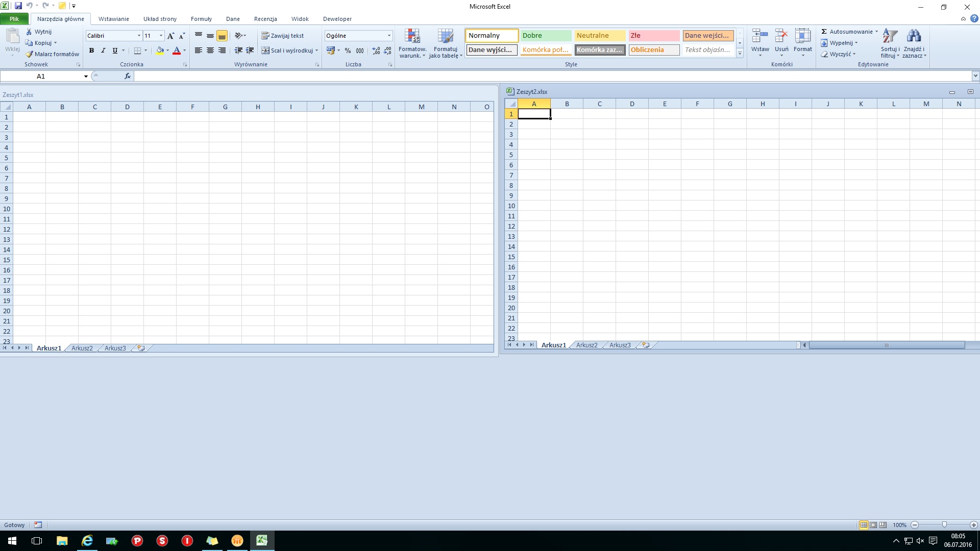Open the Merge and Center dropdown arrow

coord(317,51)
